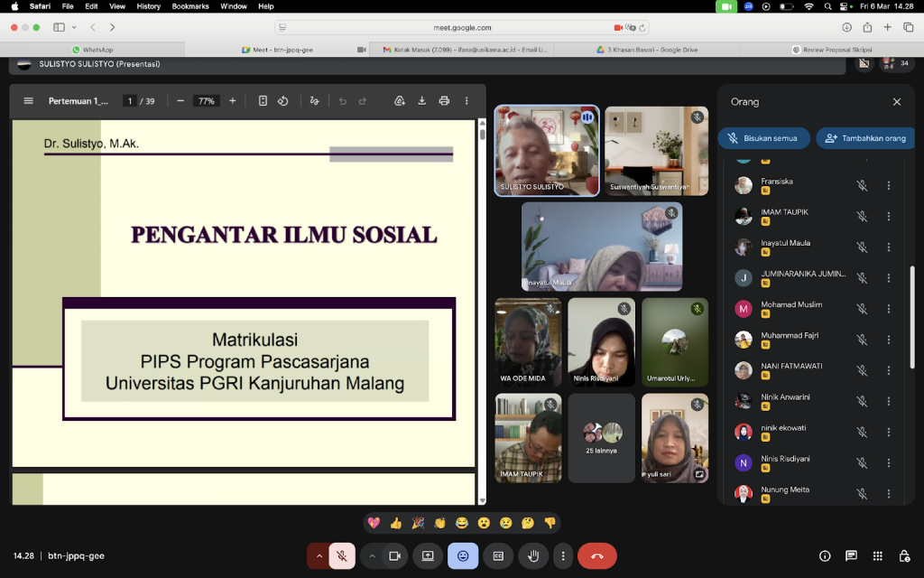The image size is (924, 578).
Task: Turn captions on or off
Action: pyautogui.click(x=498, y=555)
